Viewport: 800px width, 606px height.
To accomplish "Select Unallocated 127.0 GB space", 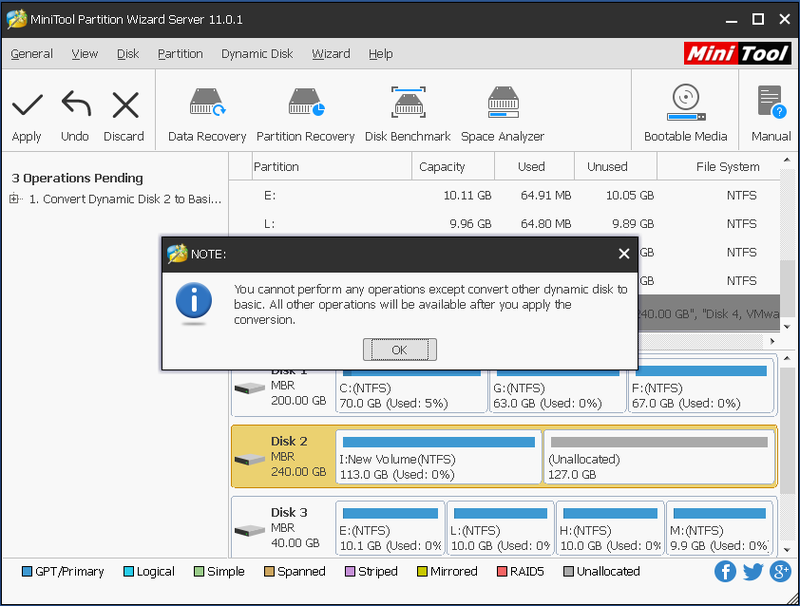I will tap(659, 457).
